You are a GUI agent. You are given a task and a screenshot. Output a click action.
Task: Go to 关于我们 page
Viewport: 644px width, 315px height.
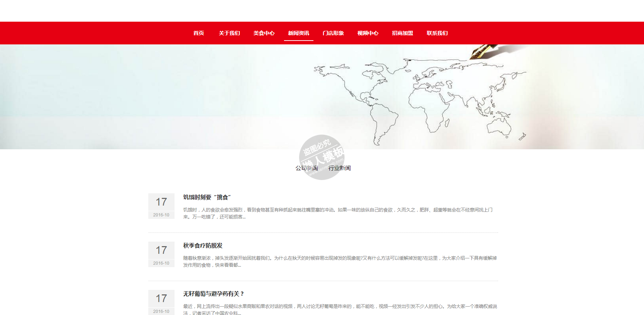pos(229,33)
